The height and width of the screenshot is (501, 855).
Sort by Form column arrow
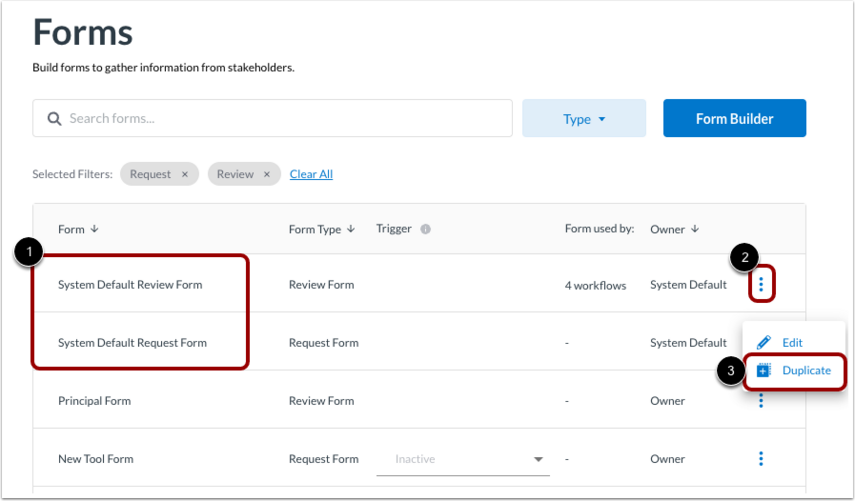click(x=94, y=229)
